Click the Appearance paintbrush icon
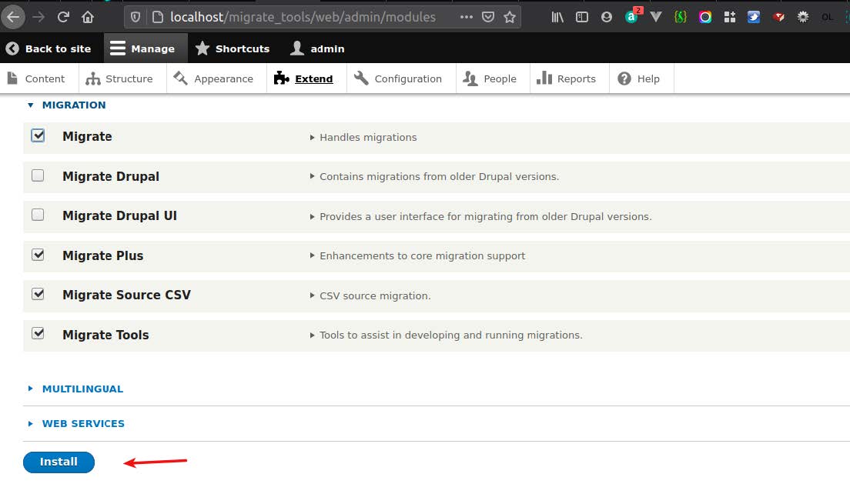The image size is (850, 504). point(180,78)
